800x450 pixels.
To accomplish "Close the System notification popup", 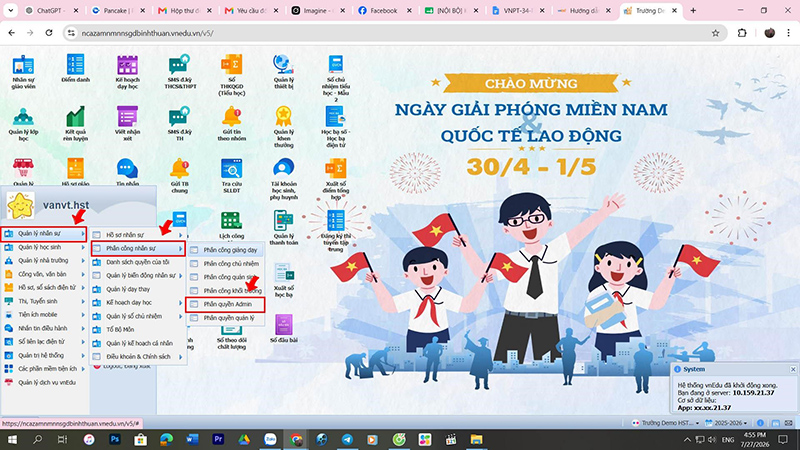I will point(793,369).
